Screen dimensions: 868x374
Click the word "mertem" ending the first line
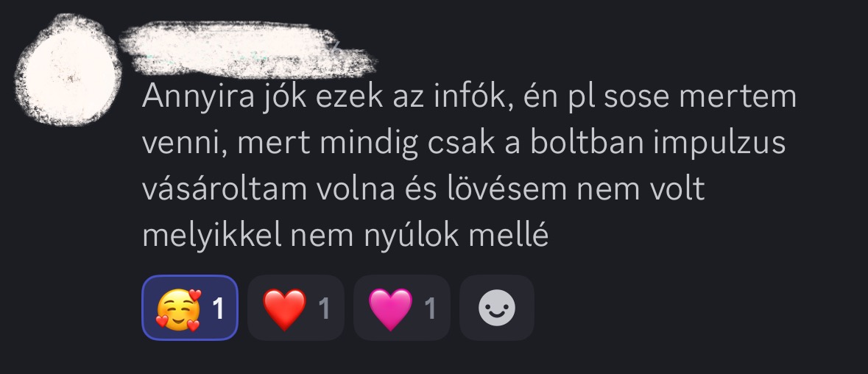coord(738,97)
